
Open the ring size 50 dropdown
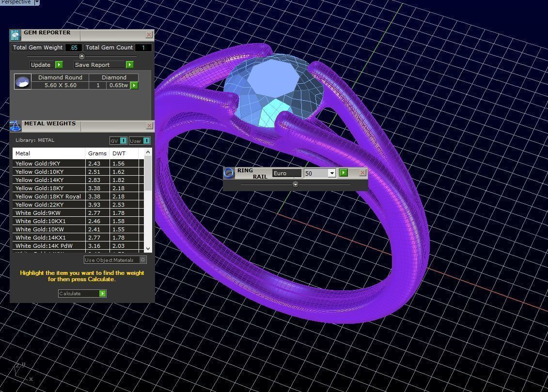332,173
